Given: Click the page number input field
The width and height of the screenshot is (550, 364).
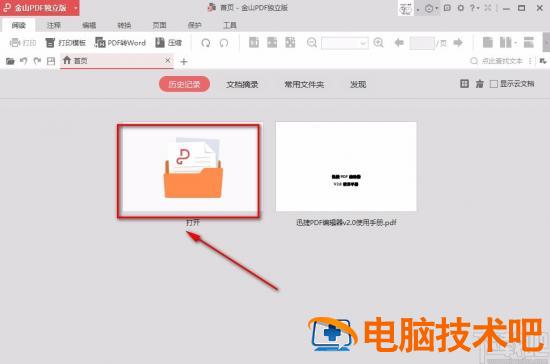Looking at the screenshot, I should 422,43.
